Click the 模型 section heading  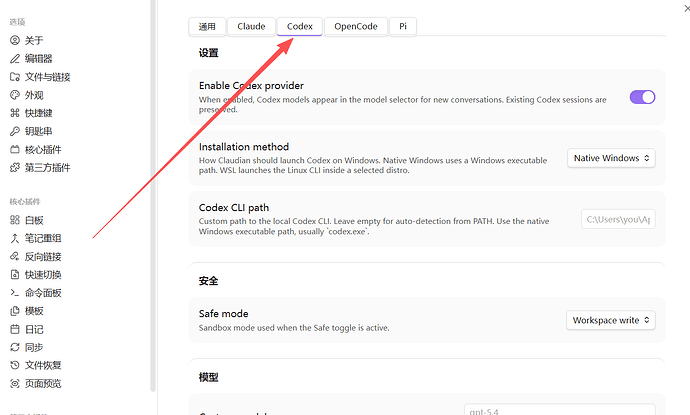coord(208,377)
